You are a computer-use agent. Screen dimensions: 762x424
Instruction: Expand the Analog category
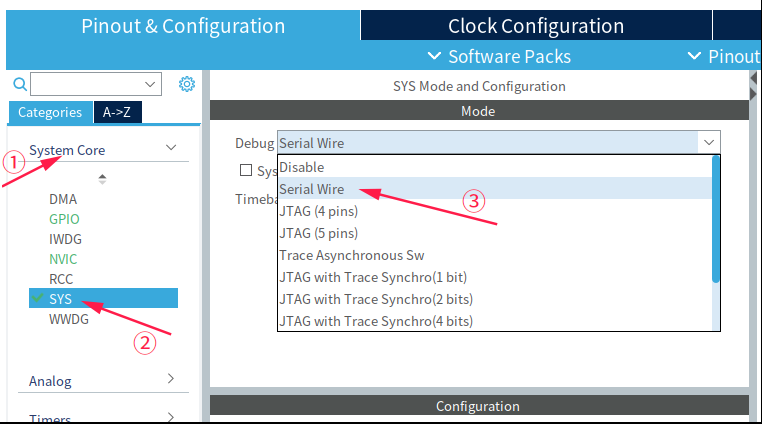click(x=171, y=379)
